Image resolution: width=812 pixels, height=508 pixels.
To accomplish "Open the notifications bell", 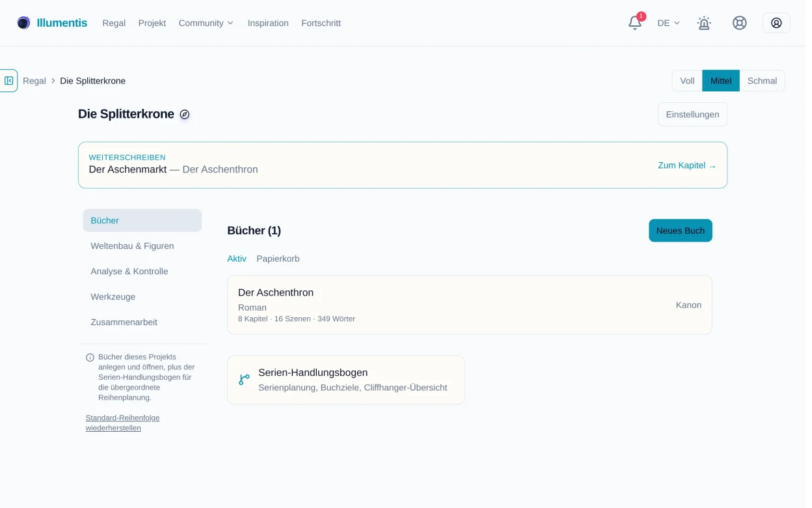I will point(635,23).
